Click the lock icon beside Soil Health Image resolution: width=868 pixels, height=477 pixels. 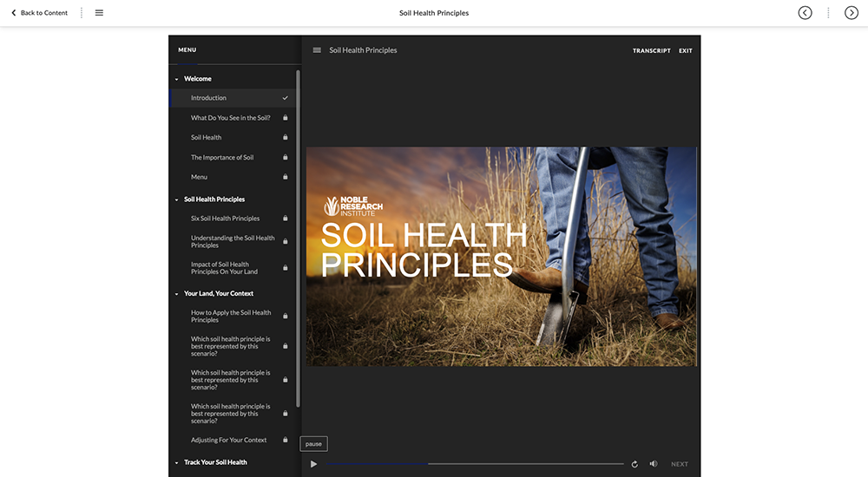pos(285,137)
